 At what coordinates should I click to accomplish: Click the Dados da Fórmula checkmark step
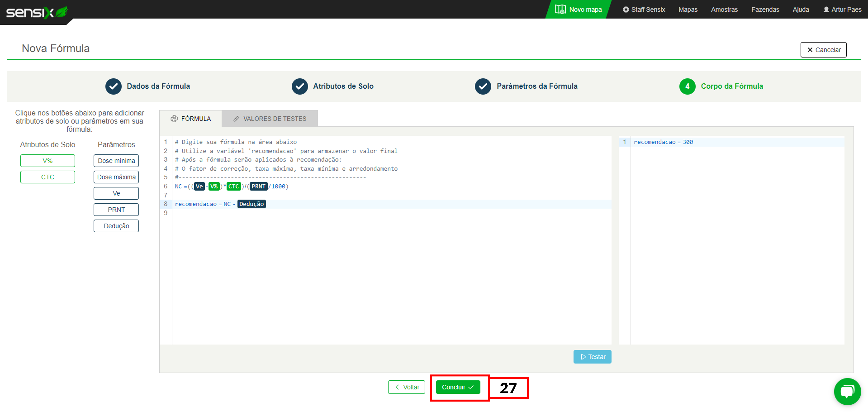[113, 86]
